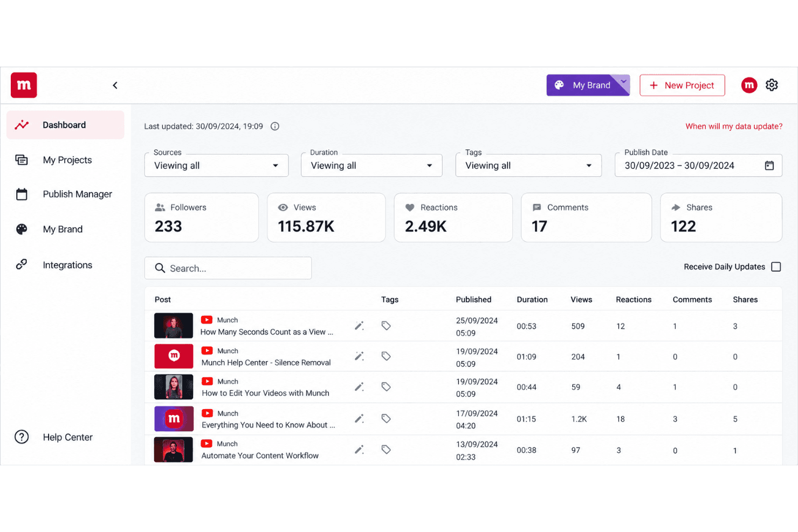Tag the "Everything You Need to Know About" post
The height and width of the screenshot is (532, 798).
pos(386,419)
